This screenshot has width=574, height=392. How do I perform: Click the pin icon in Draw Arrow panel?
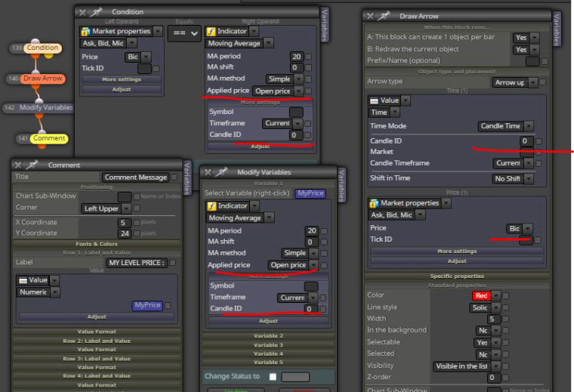pos(384,16)
